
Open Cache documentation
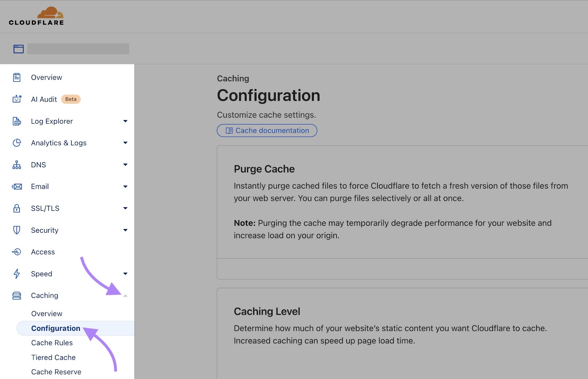(x=267, y=130)
